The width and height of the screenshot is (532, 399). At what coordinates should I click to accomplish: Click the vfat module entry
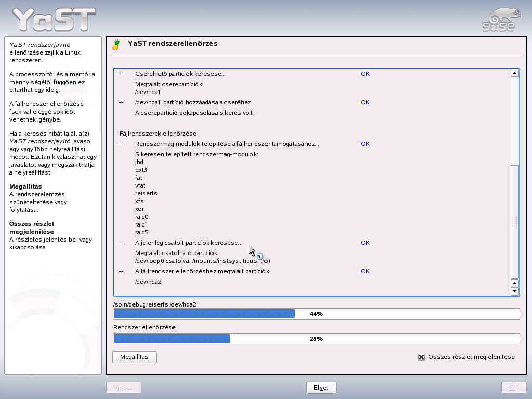pyautogui.click(x=140, y=185)
